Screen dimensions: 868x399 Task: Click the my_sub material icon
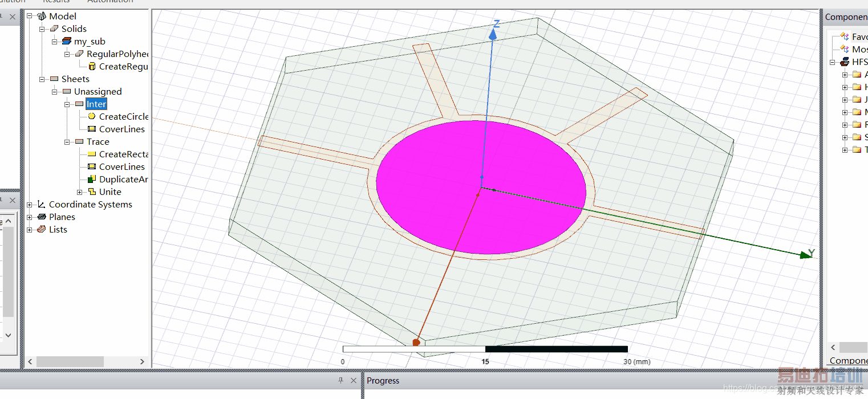click(67, 41)
